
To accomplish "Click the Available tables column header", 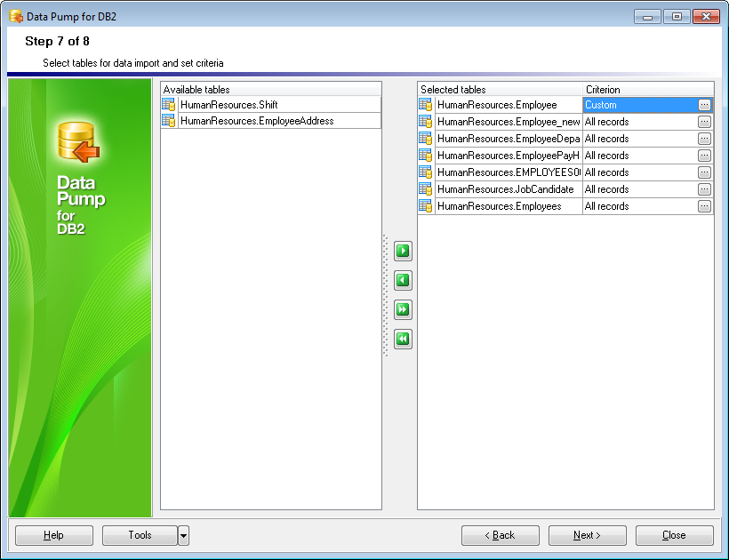I will [270, 90].
